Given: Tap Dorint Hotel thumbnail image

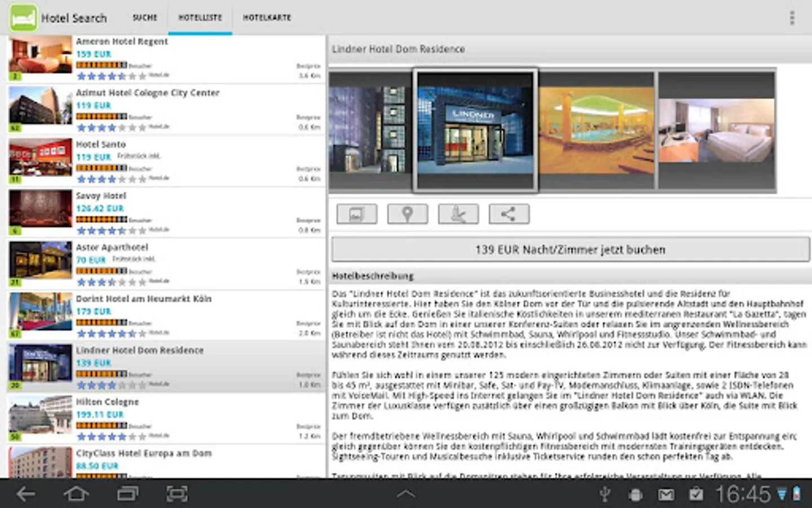Looking at the screenshot, I should (x=40, y=312).
